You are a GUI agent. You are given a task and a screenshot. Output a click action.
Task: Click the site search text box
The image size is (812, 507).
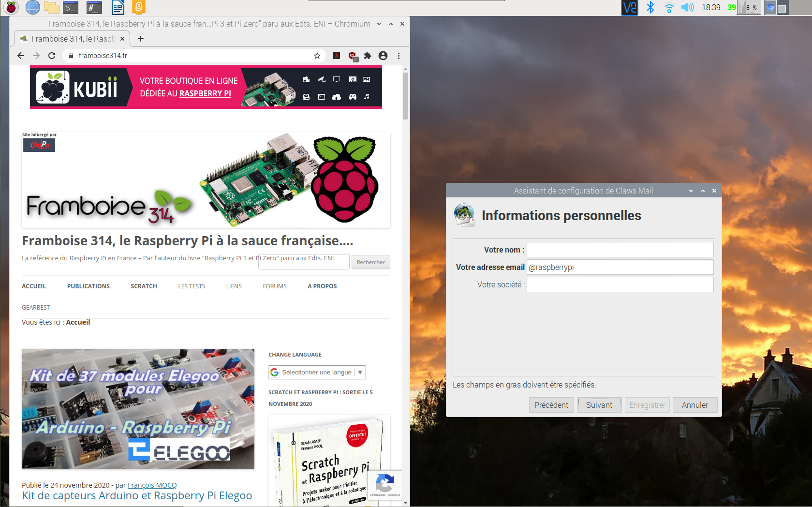pyautogui.click(x=304, y=262)
